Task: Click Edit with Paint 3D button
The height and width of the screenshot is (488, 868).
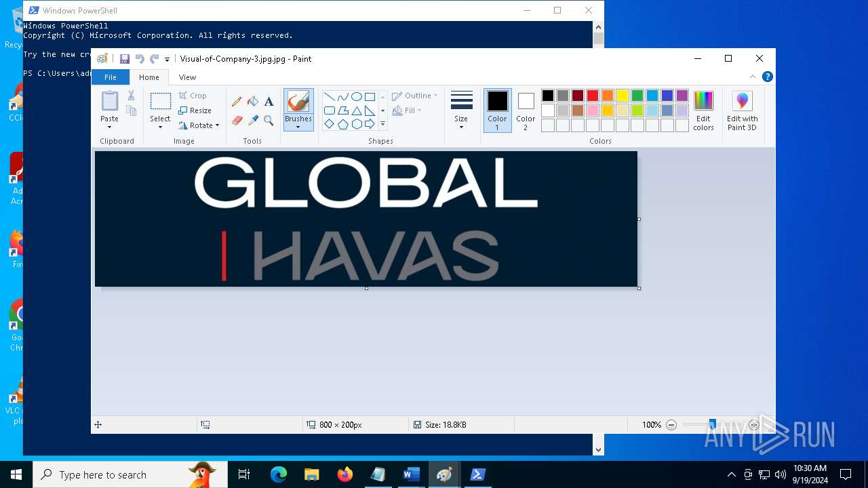Action: pyautogui.click(x=742, y=110)
